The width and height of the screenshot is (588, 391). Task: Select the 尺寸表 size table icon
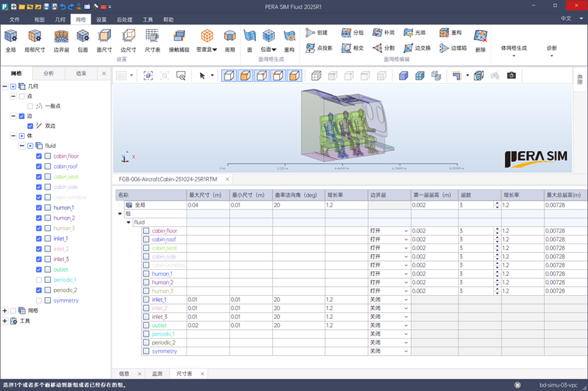pyautogui.click(x=152, y=37)
